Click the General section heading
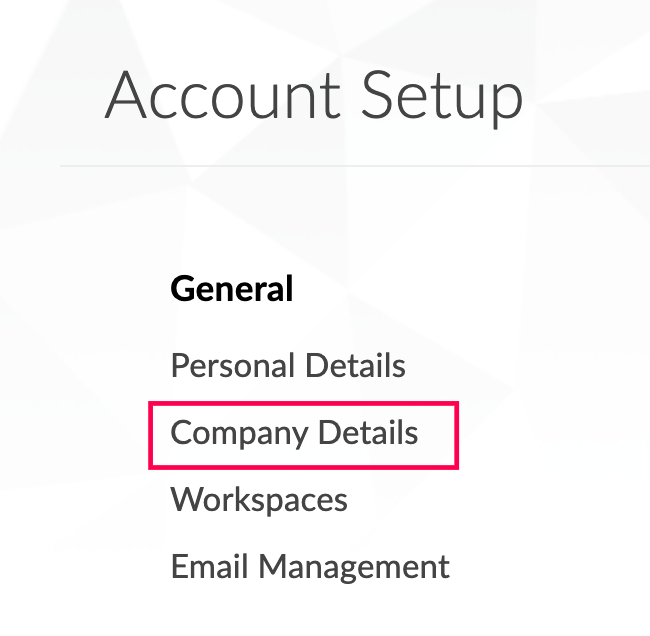The image size is (650, 636). coord(232,289)
